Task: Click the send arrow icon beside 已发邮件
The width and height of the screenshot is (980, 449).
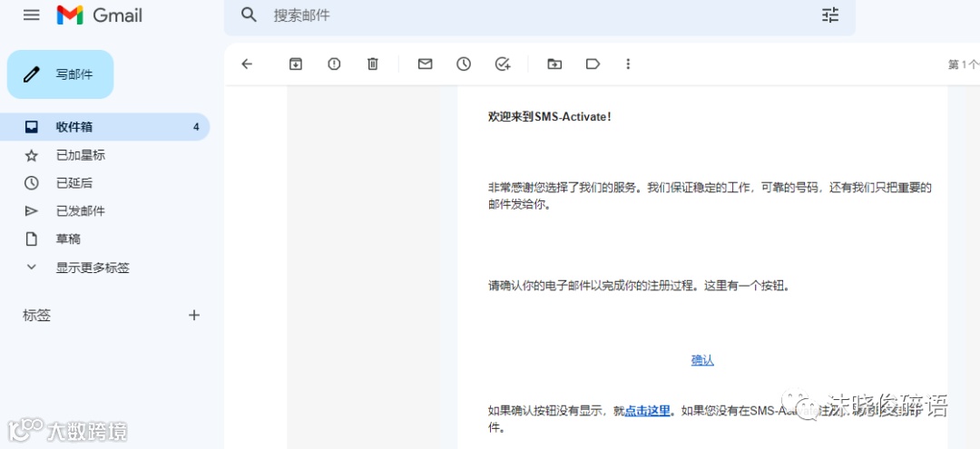Action: 31,211
